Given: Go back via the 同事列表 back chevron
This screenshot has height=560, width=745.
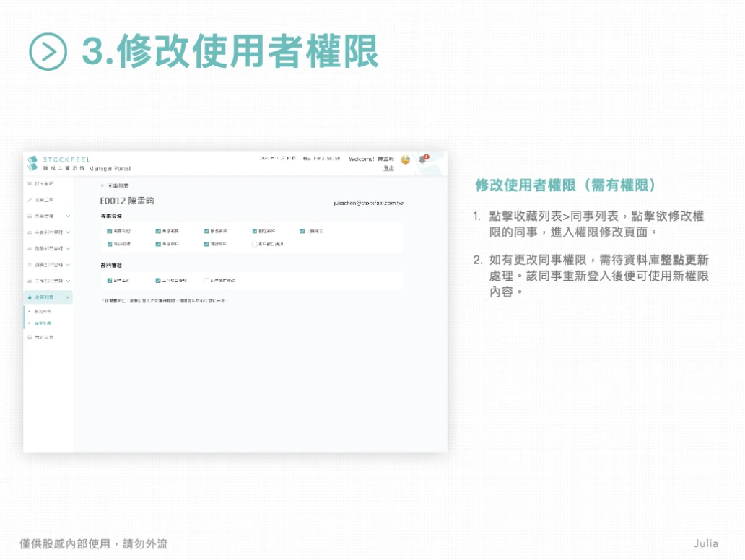Looking at the screenshot, I should [103, 185].
